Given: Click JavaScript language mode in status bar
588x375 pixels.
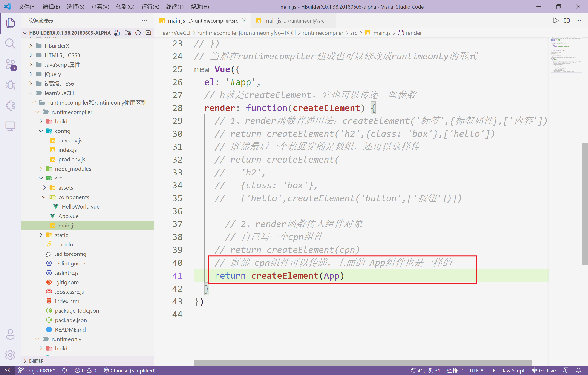Looking at the screenshot, I should coord(513,370).
